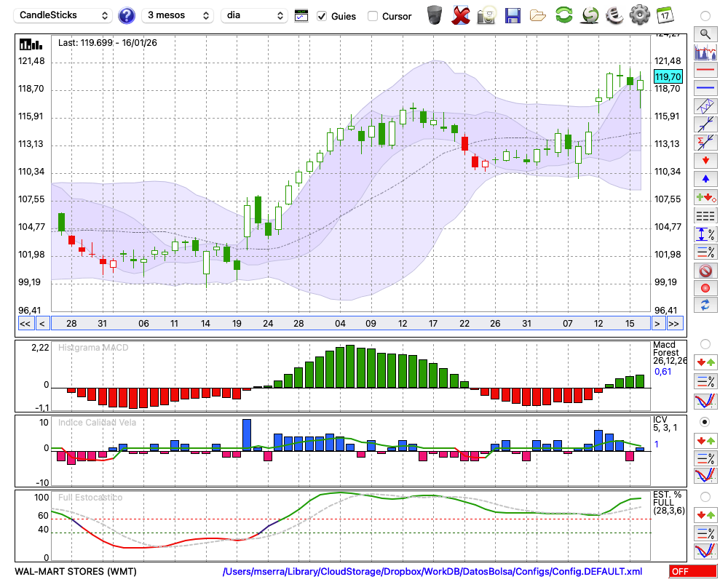Click the blue rotate arrows icon
Screen dimensions: 728x582
705,306
